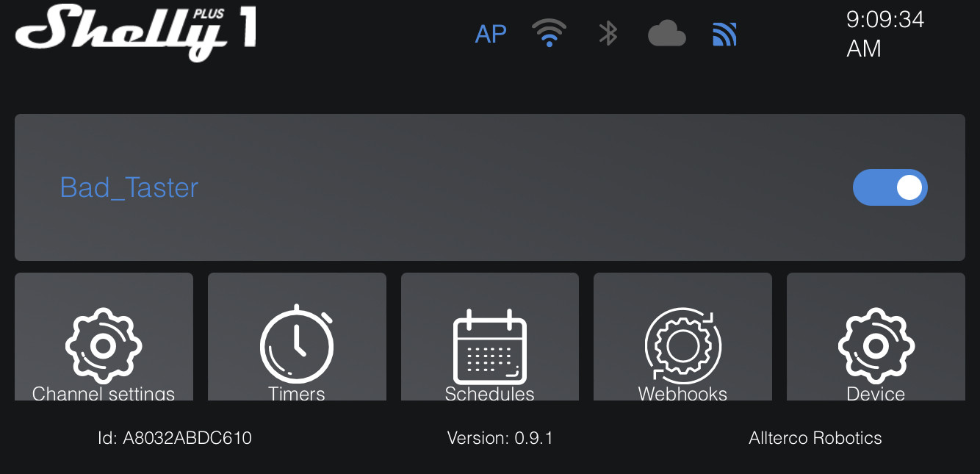Viewport: 980px width, 474px height.
Task: Open Timers via the stopwatch icon
Action: (x=297, y=343)
